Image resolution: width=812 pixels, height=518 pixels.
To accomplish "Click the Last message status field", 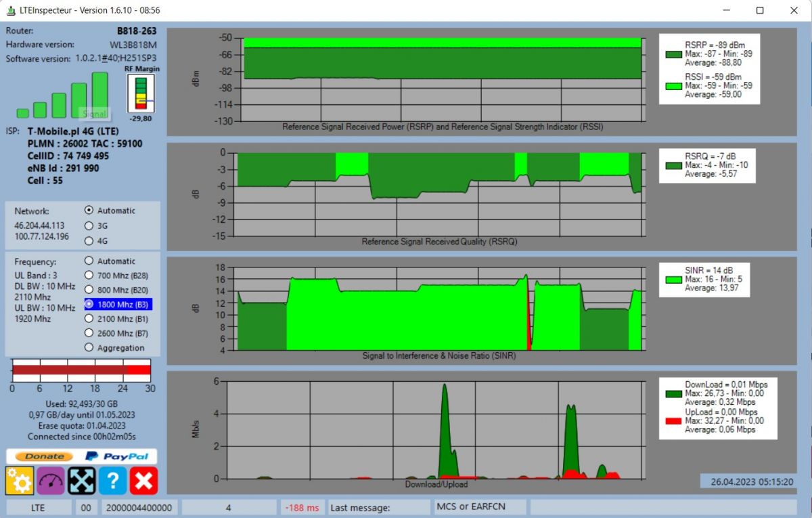I will [378, 507].
